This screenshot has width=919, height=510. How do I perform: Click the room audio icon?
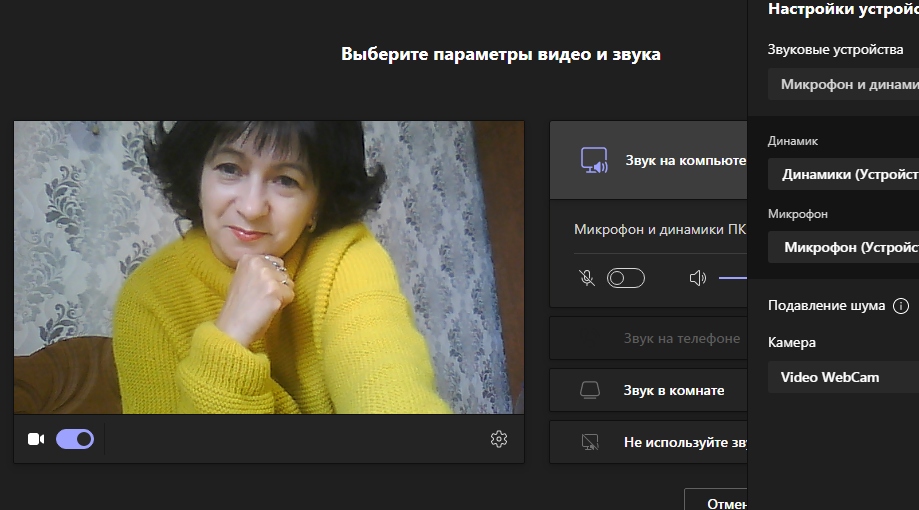[x=590, y=390]
